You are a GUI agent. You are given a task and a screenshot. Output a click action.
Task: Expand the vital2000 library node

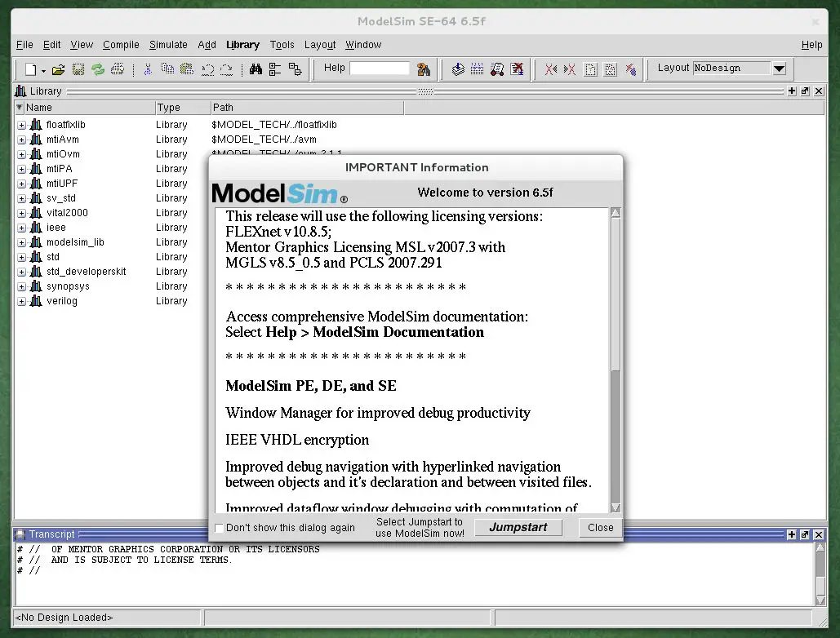click(21, 213)
